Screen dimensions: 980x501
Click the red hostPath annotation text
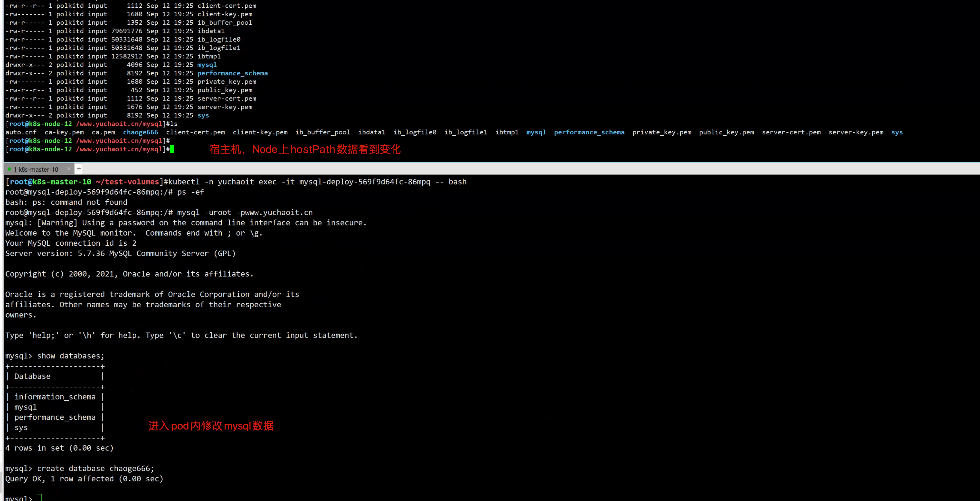click(305, 149)
